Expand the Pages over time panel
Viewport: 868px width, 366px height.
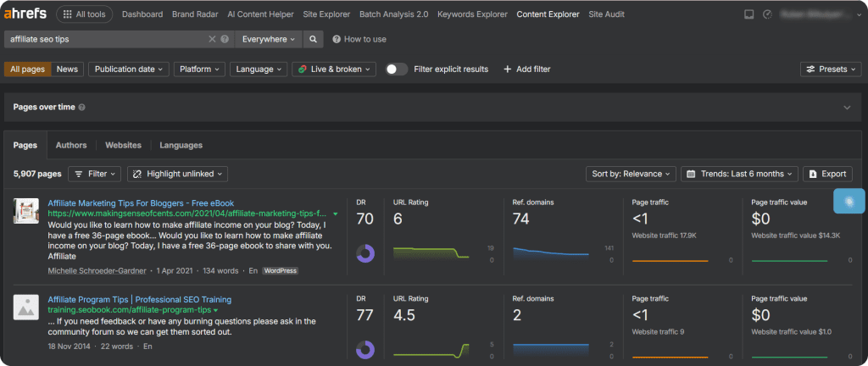[846, 108]
